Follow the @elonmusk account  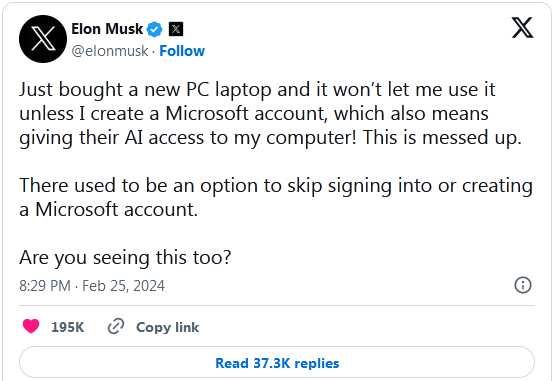[182, 51]
